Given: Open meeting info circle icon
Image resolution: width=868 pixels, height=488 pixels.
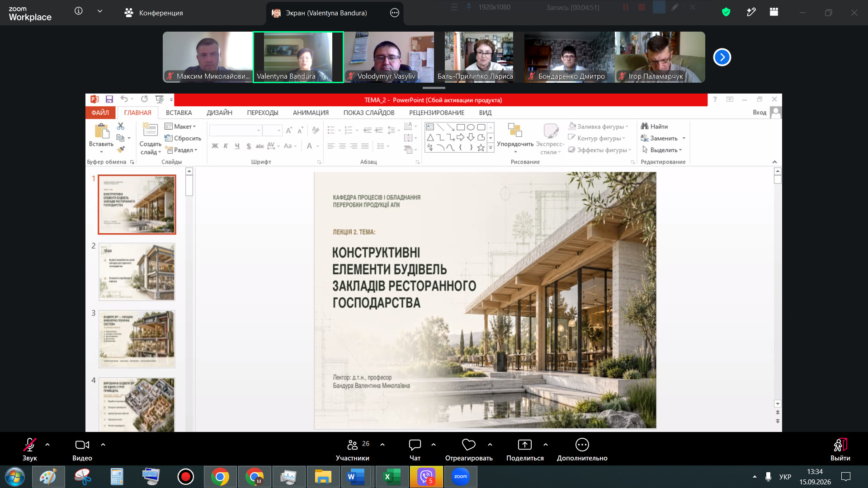Looking at the screenshot, I should click(x=79, y=11).
